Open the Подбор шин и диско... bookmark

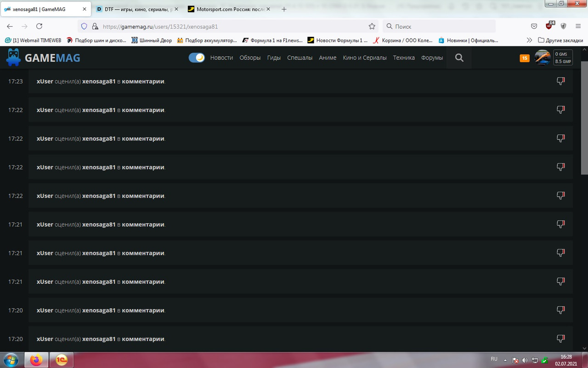click(96, 40)
